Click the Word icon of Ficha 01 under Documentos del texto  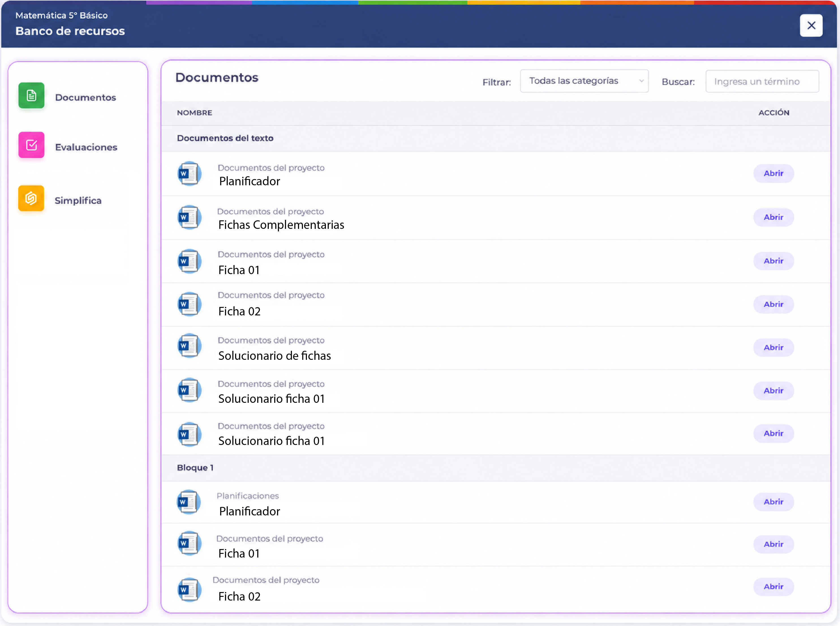coord(189,261)
